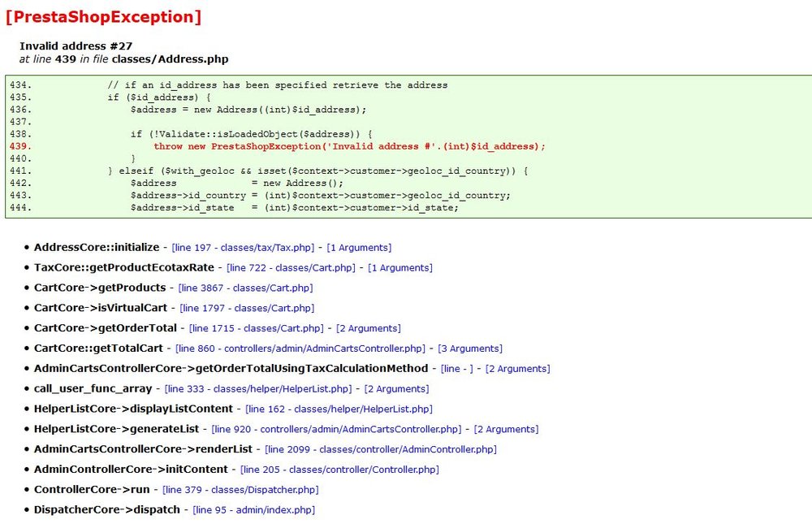Click empty line link for getOrderTotalUsingTaxCalculationMethod
812x524 pixels.
tap(456, 369)
